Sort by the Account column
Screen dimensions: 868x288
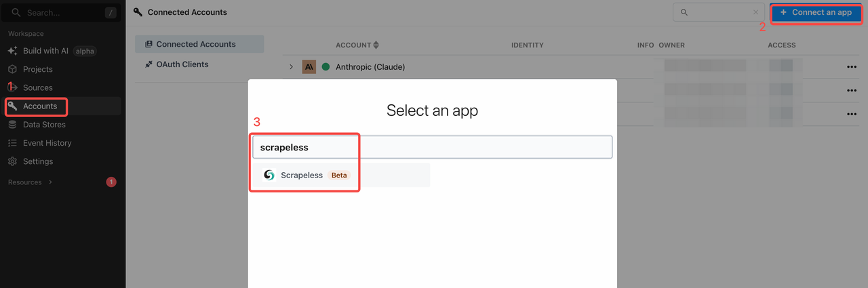pos(357,45)
